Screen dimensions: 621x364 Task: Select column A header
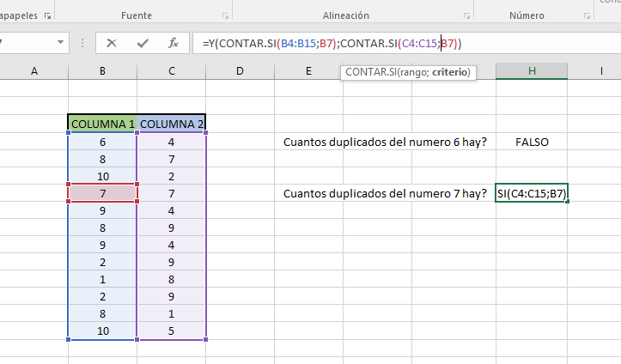pos(34,71)
